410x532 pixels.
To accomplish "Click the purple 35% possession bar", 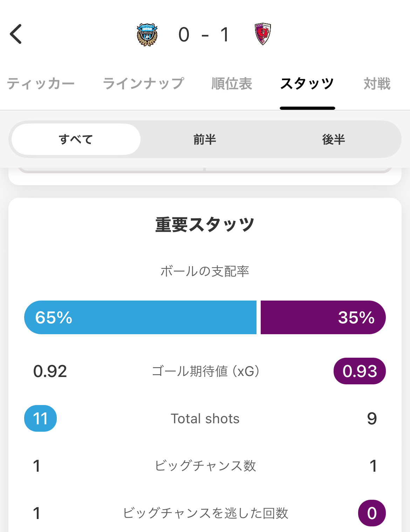I will click(x=323, y=317).
